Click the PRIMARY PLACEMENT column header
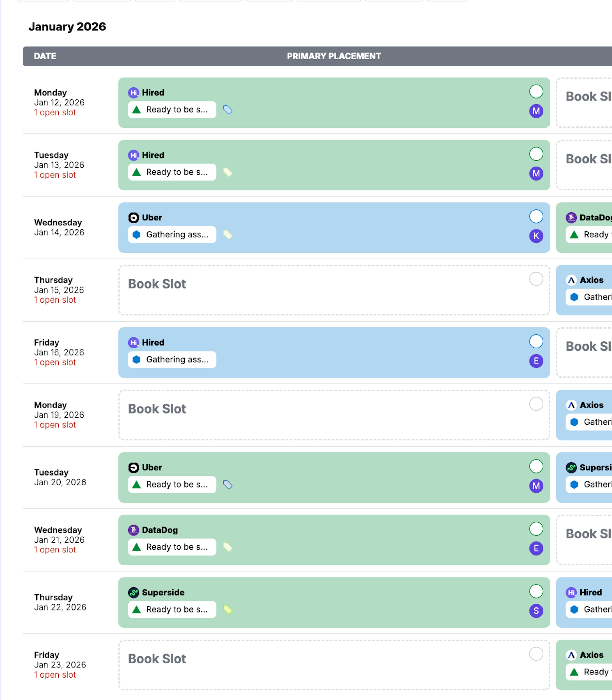This screenshot has width=612, height=700. (x=334, y=56)
